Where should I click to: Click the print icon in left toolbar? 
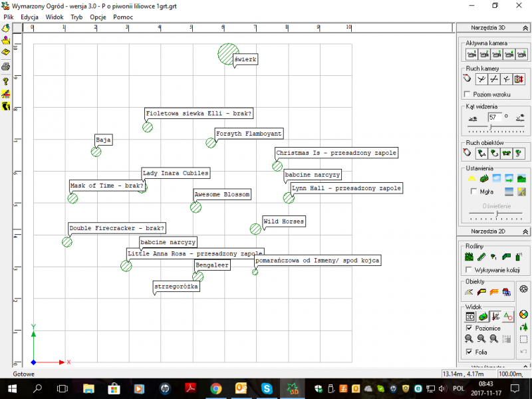[x=6, y=66]
